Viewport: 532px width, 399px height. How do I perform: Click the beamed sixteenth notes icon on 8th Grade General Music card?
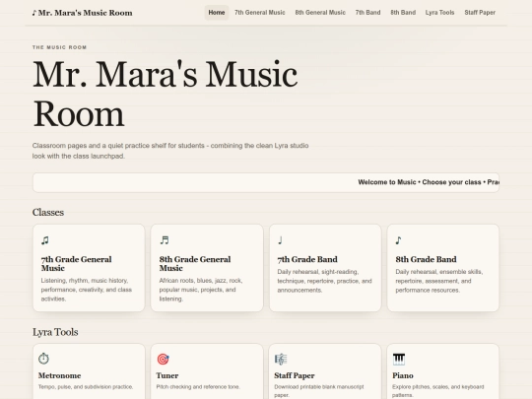coord(165,240)
